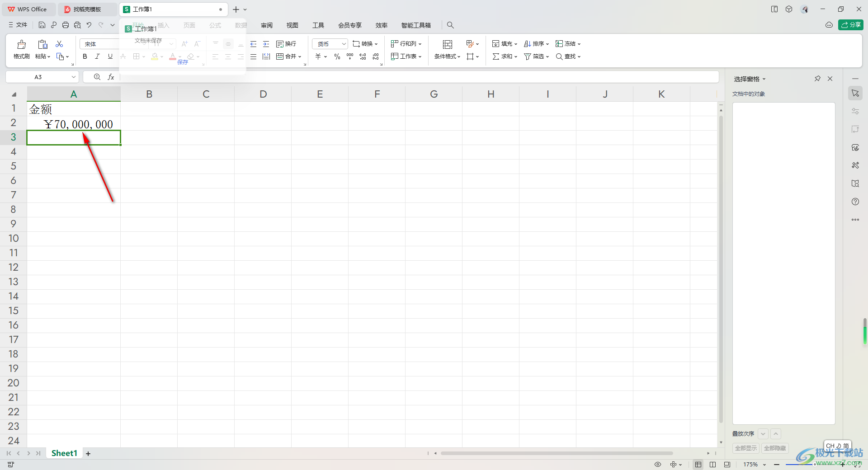Viewport: 868px width, 470px height.
Task: Click the increase indent icon
Action: point(266,44)
